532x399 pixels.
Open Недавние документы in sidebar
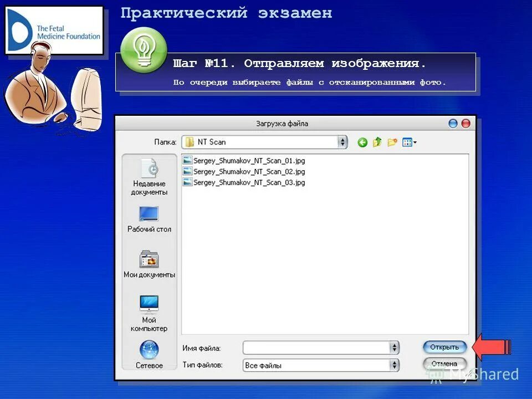coord(149,177)
